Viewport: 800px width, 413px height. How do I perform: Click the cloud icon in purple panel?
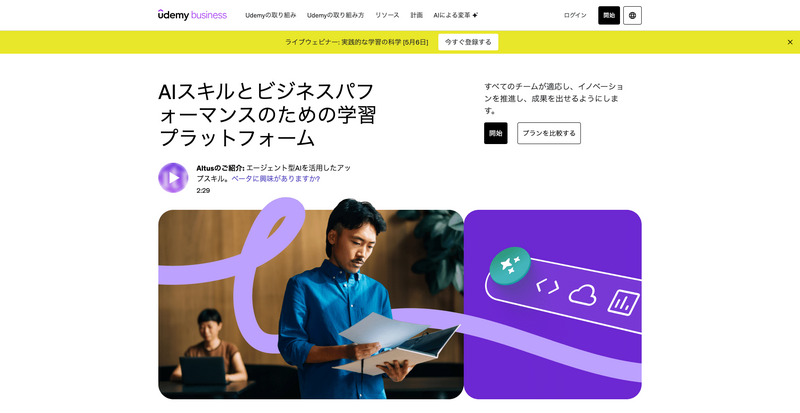point(583,295)
